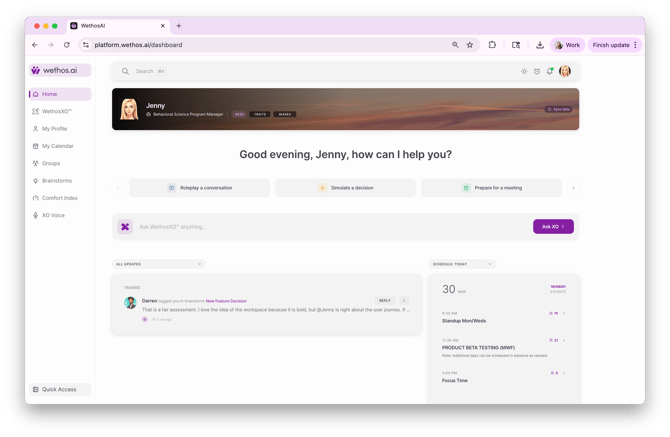Image resolution: width=670 pixels, height=437 pixels.
Task: Reply to Darren's tagged message
Action: click(385, 301)
